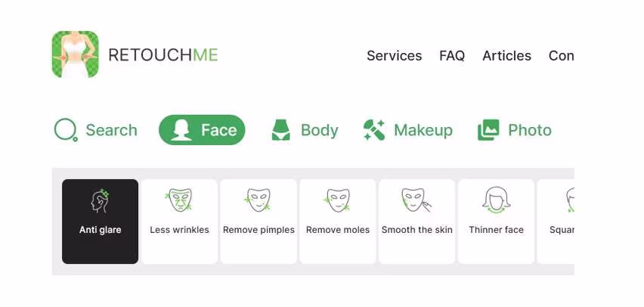The height and width of the screenshot is (307, 644).
Task: Click the RETOUCHME brand name text
Action: tap(163, 55)
